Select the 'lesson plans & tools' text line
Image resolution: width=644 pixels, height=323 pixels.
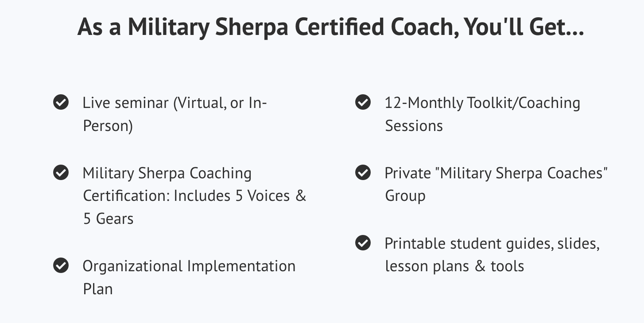(x=454, y=267)
